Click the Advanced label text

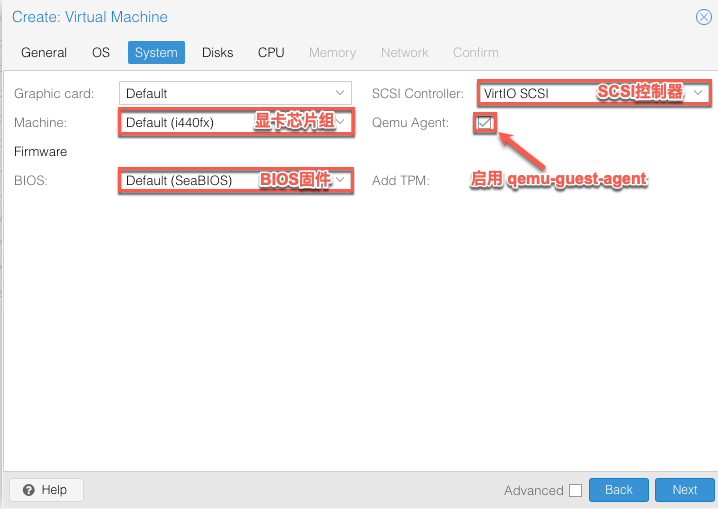[x=534, y=491]
